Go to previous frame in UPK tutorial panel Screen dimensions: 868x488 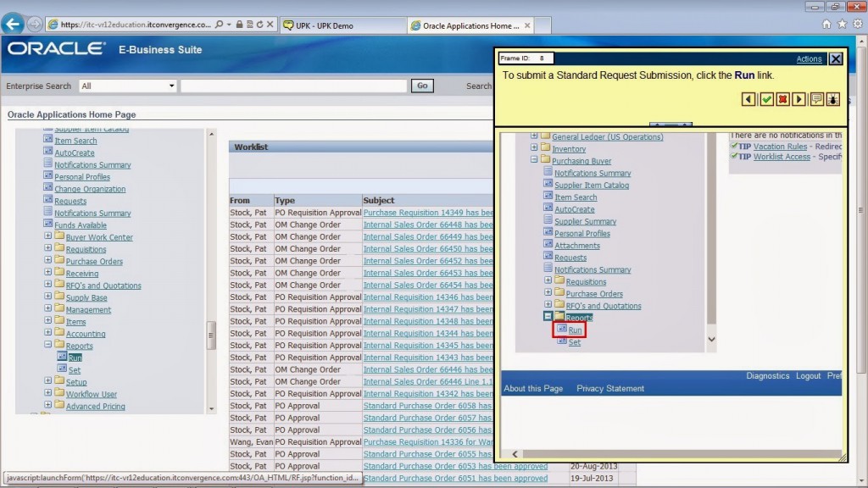(x=748, y=99)
